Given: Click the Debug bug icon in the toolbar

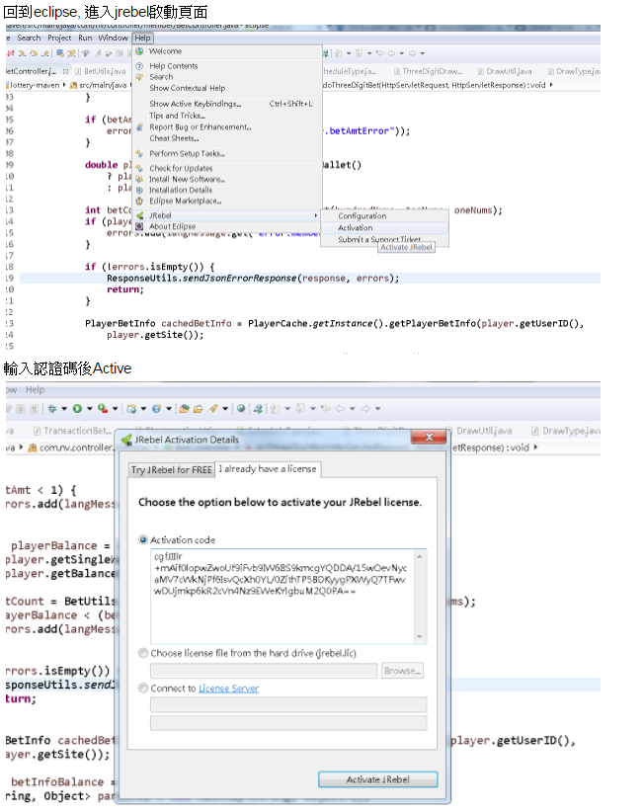Looking at the screenshot, I should tap(51, 409).
